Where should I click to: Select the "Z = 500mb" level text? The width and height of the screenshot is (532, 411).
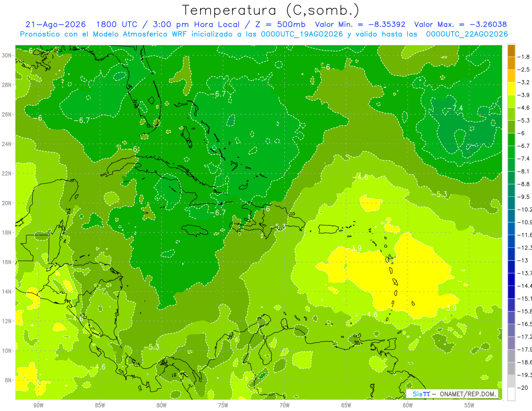click(279, 24)
